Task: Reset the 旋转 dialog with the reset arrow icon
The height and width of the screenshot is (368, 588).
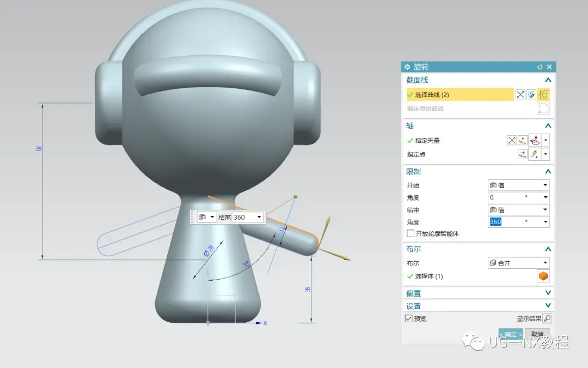Action: coord(540,67)
